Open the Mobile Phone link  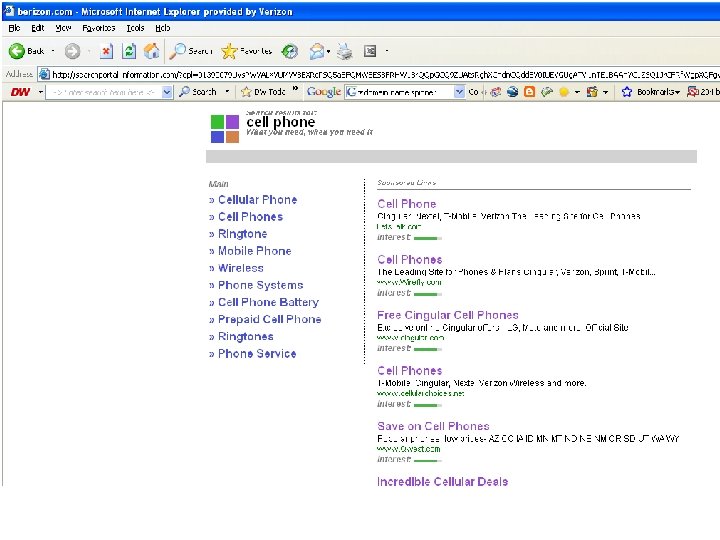(x=254, y=251)
